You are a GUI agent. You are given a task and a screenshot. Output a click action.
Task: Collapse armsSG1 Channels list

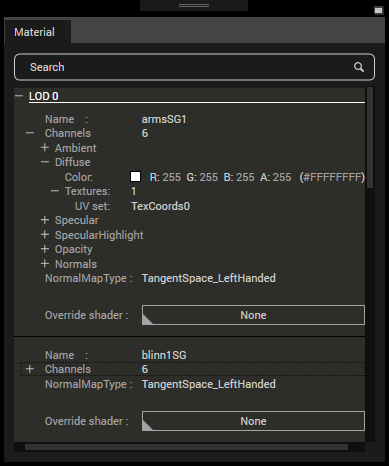tap(30, 133)
